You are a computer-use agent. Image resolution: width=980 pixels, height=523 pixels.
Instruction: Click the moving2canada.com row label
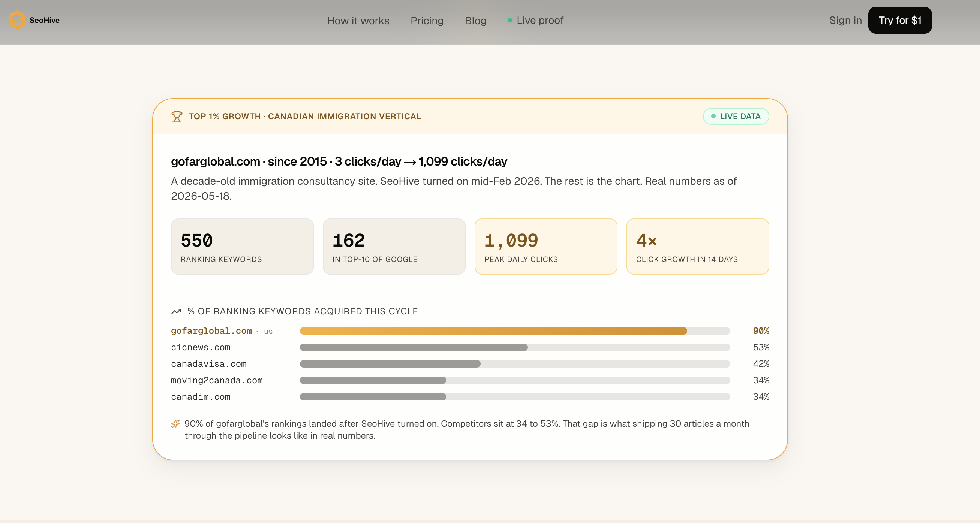coord(216,380)
